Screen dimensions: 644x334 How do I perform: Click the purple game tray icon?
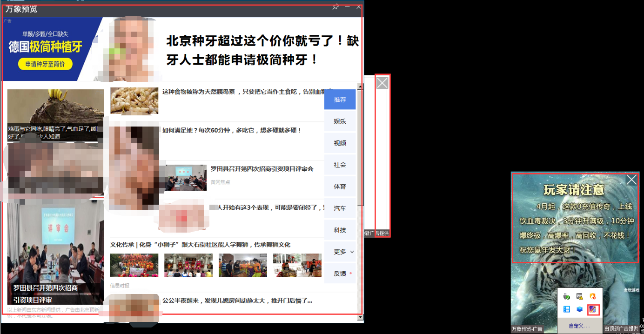pyautogui.click(x=593, y=309)
